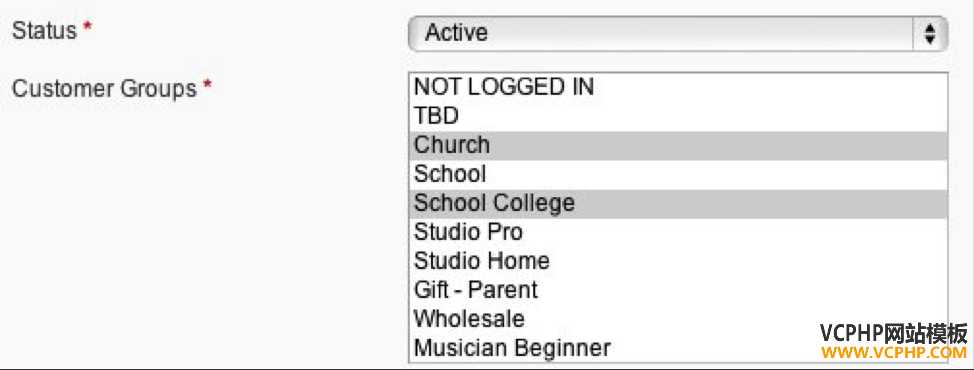Click the red asterisk beside Status

click(x=88, y=28)
